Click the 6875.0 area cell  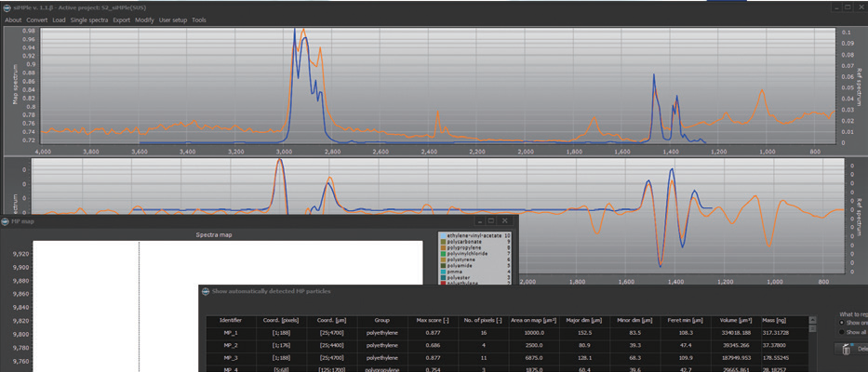pos(534,357)
